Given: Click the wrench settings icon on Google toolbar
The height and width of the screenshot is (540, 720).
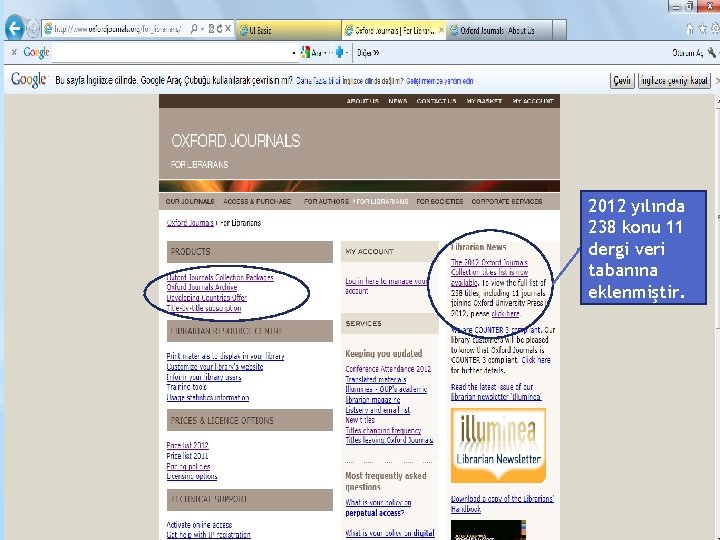Looking at the screenshot, I should [711, 52].
